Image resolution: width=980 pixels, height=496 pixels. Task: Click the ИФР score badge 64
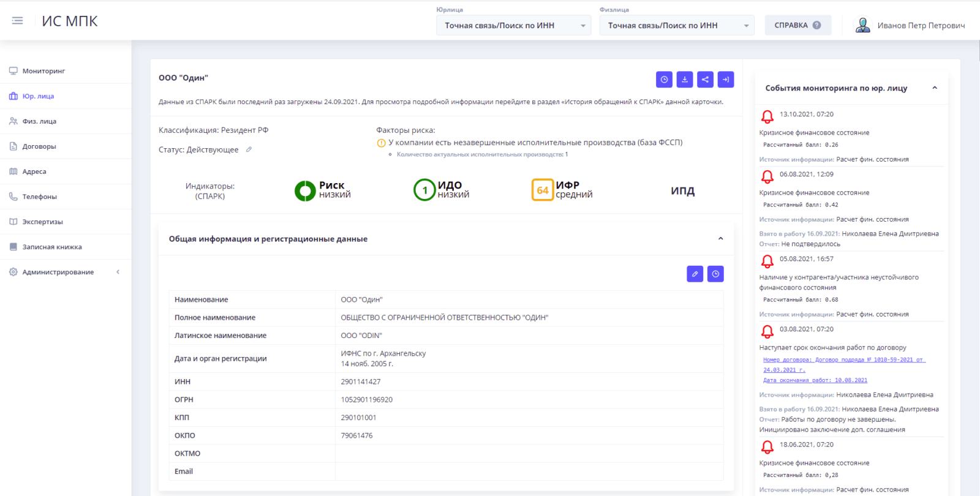[543, 190]
